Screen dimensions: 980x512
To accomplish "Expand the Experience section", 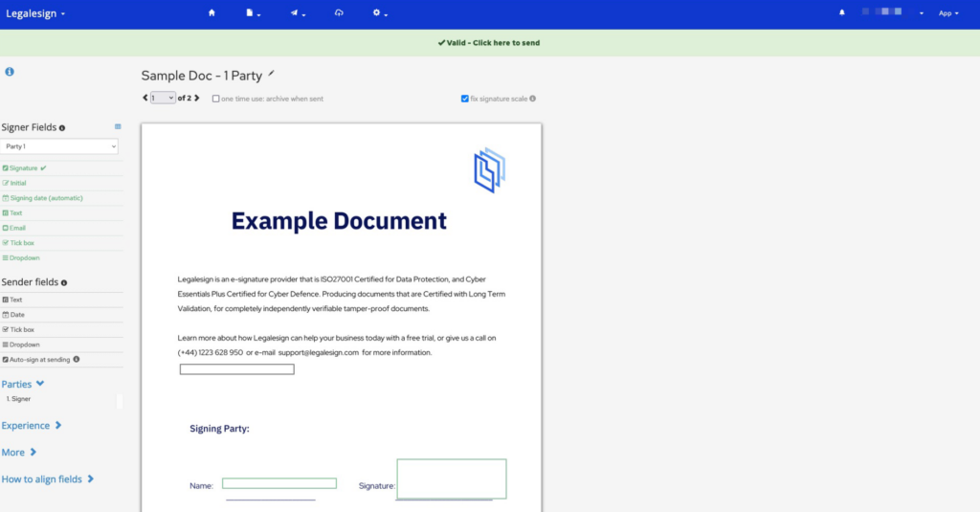I will click(32, 426).
